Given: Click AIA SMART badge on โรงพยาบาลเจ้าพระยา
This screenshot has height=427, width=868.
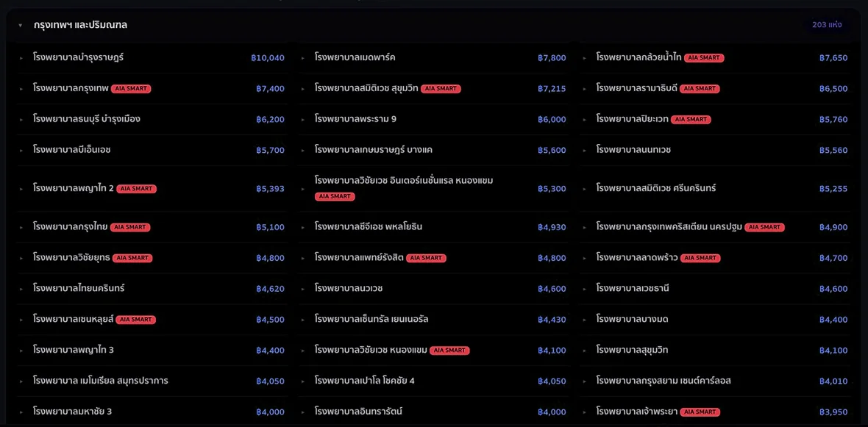Looking at the screenshot, I should tap(700, 412).
